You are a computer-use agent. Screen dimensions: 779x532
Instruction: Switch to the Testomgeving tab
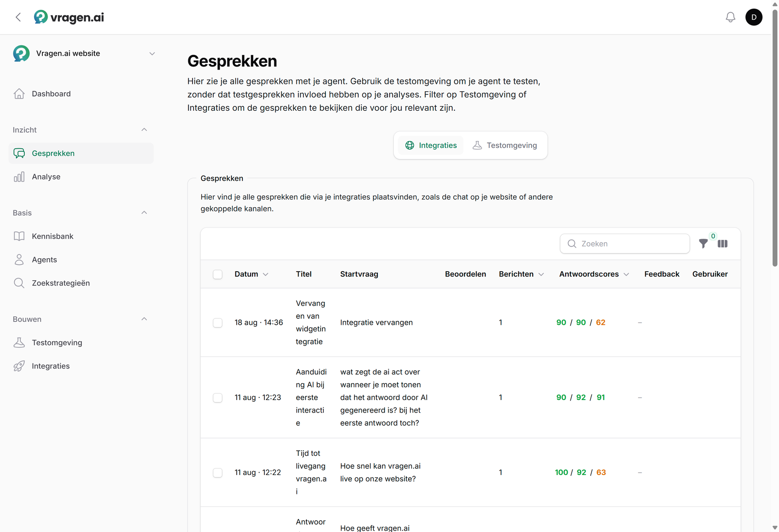pos(505,145)
